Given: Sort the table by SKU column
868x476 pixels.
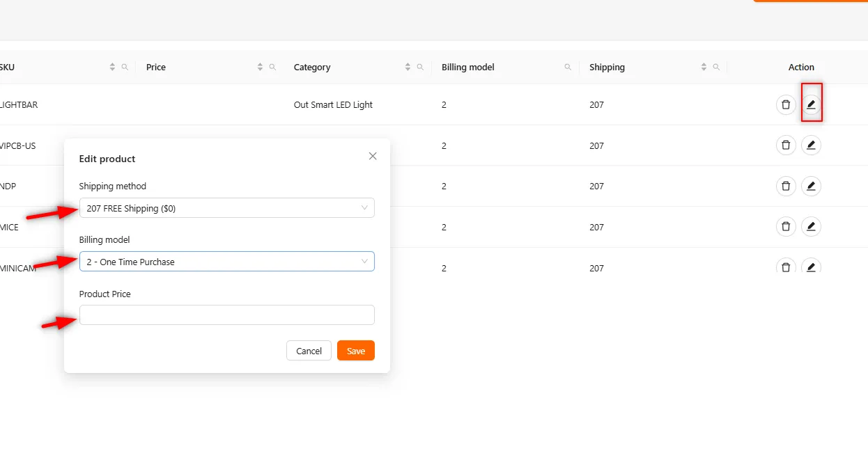Looking at the screenshot, I should click(x=112, y=67).
